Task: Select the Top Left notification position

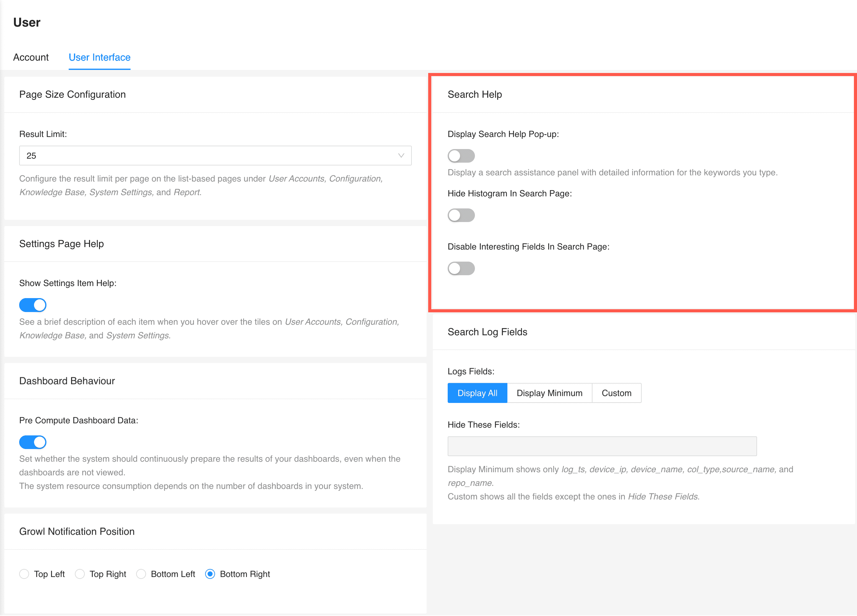Action: tap(24, 574)
